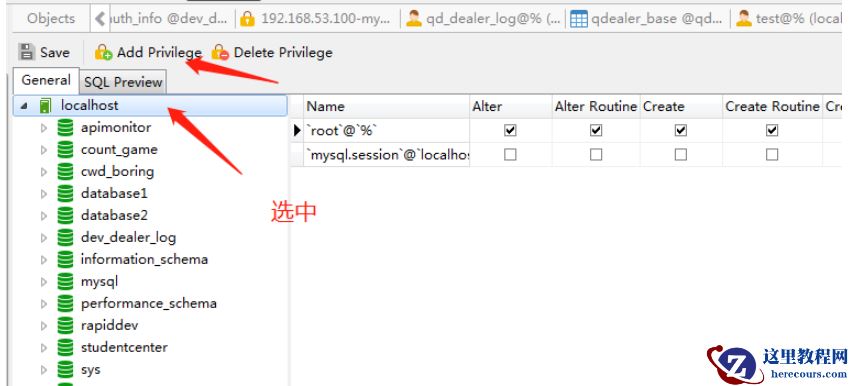Click the sys database icon
Viewport: 853px width, 386px height.
pyautogui.click(x=65, y=370)
